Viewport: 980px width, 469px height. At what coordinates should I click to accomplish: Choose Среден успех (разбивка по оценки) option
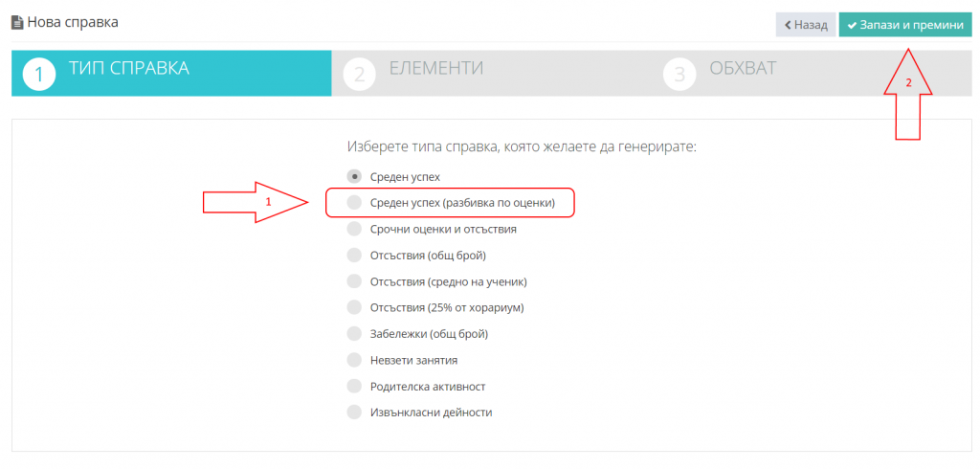354,203
